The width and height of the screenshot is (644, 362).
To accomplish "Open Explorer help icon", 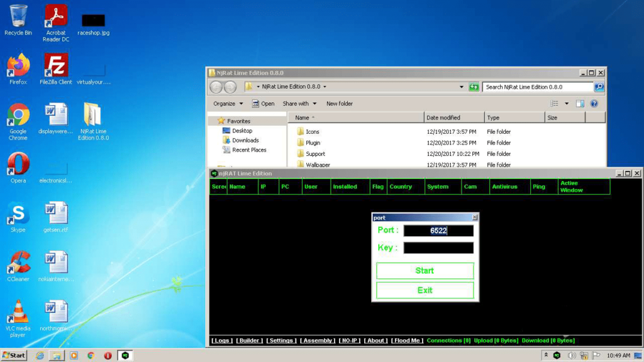I will [594, 104].
